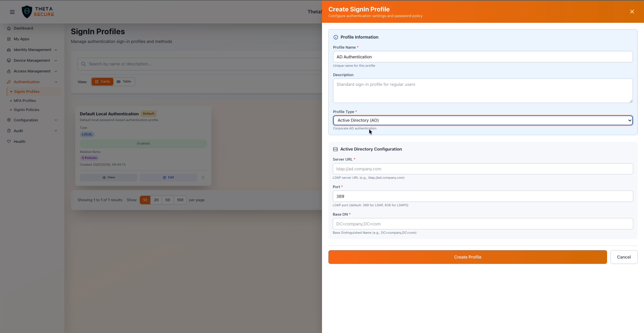Click the Active Directory Configuration section icon
The width and height of the screenshot is (644, 333).
pyautogui.click(x=335, y=149)
